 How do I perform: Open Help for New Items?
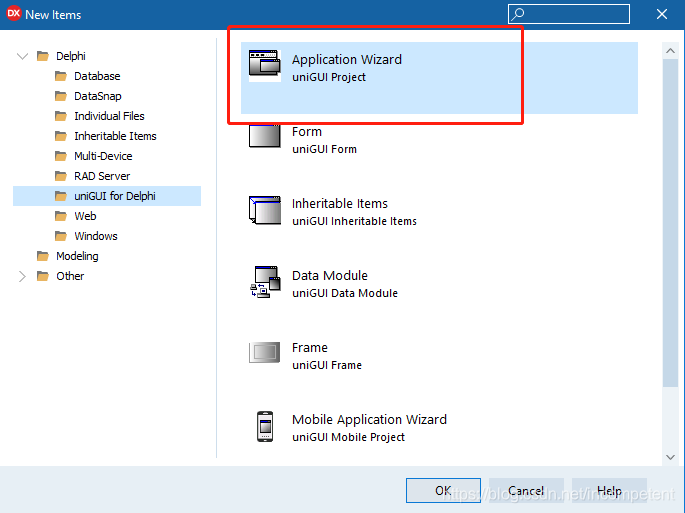point(609,490)
